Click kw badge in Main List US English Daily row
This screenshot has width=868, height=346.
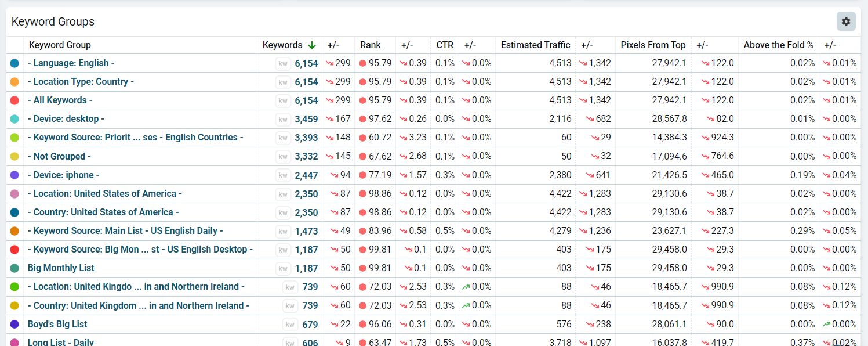[283, 231]
